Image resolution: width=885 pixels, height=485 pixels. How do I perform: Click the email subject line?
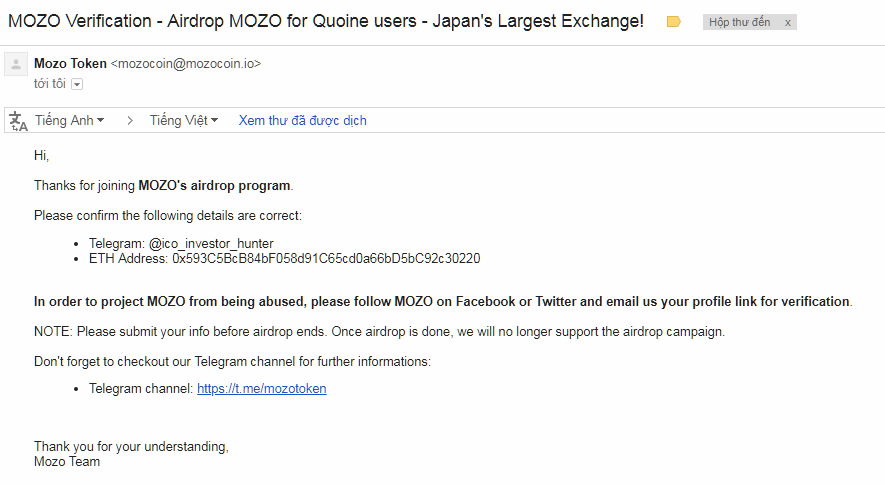(x=326, y=21)
